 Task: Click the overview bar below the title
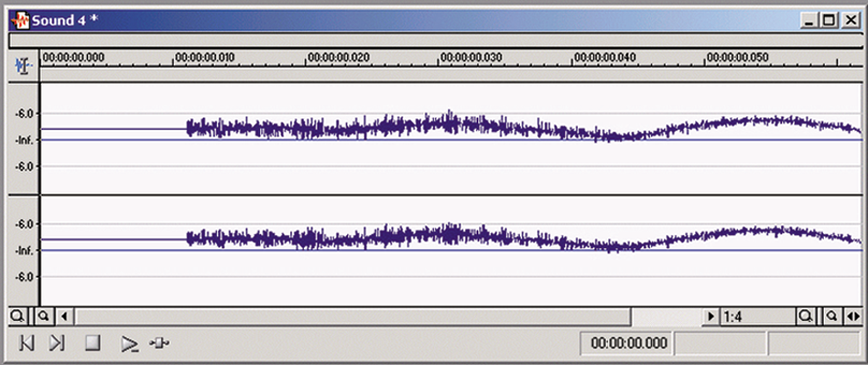click(434, 41)
